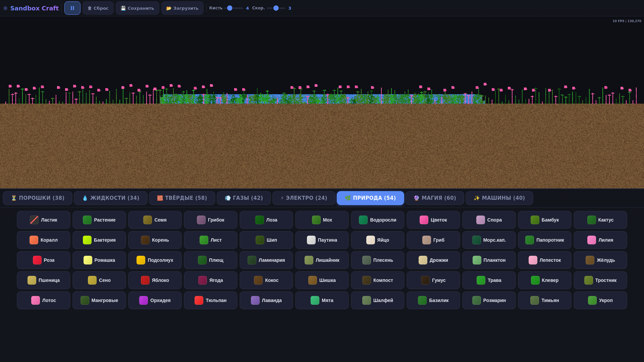The width and height of the screenshot is (644, 362).
Task: Open the Газы (42) category tab
Action: point(244,198)
